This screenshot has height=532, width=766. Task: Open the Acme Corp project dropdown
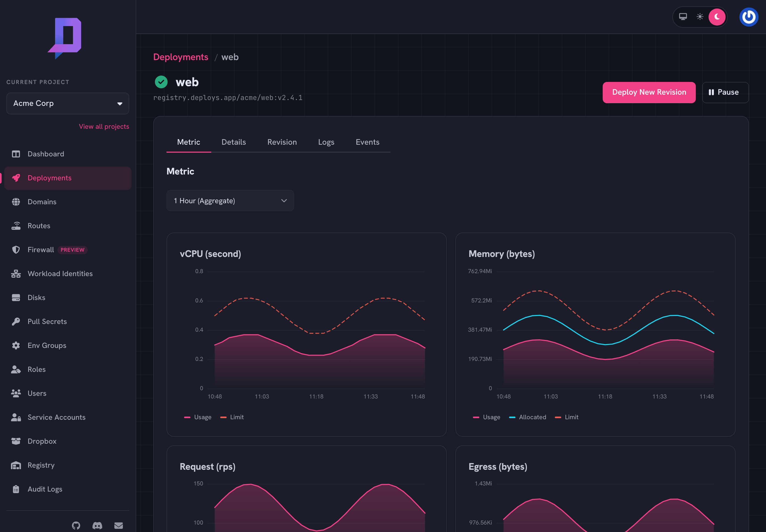[68, 103]
